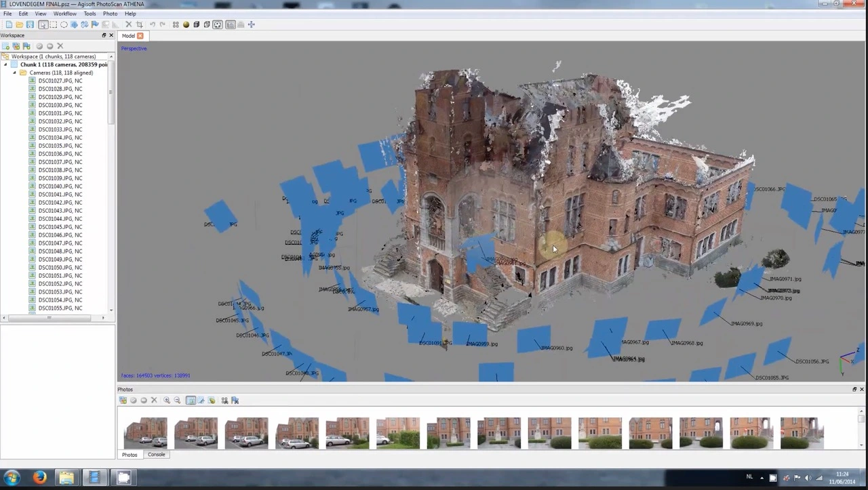Open the Workflow menu
The height and width of the screenshot is (490, 868).
(x=65, y=14)
